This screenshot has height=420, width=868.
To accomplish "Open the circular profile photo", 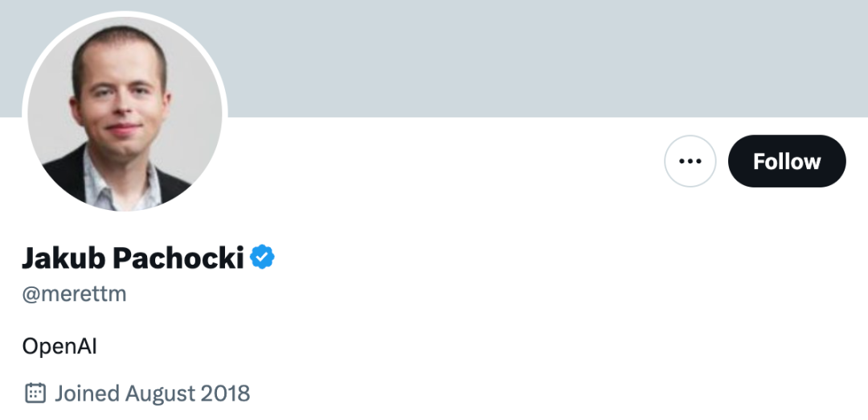I will (125, 113).
